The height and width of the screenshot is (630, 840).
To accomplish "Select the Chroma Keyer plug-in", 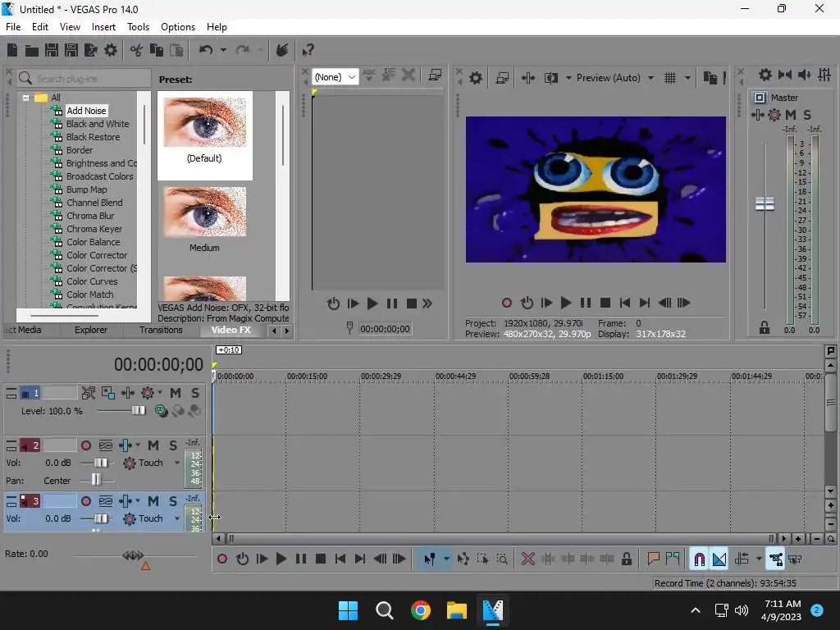I will 94,229.
